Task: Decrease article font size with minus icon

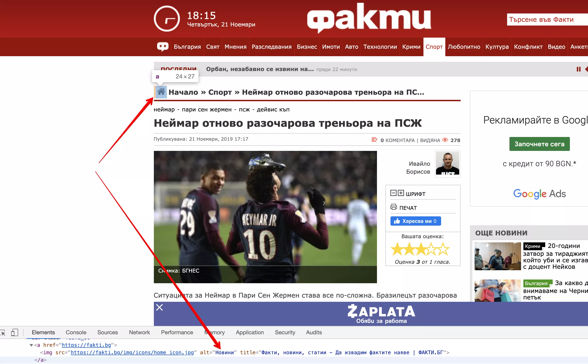Action: tap(393, 193)
